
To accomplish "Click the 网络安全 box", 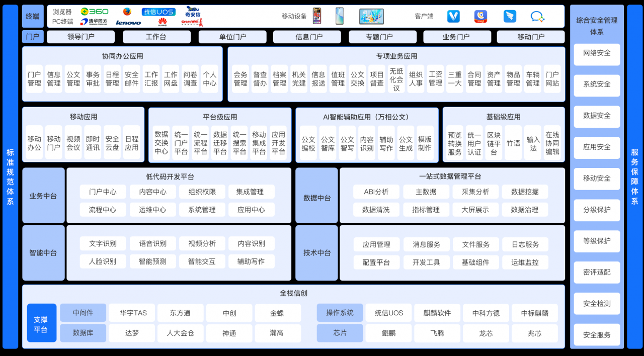I will click(597, 54).
